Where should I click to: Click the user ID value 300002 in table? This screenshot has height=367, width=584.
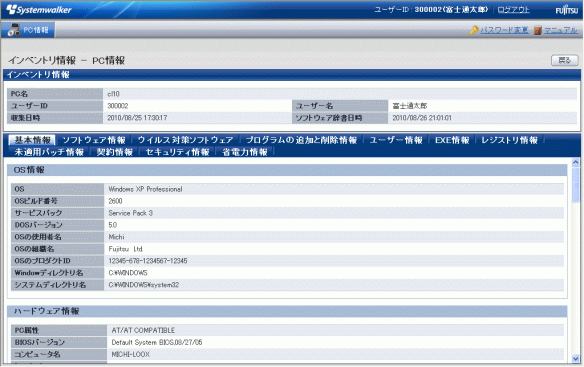118,106
